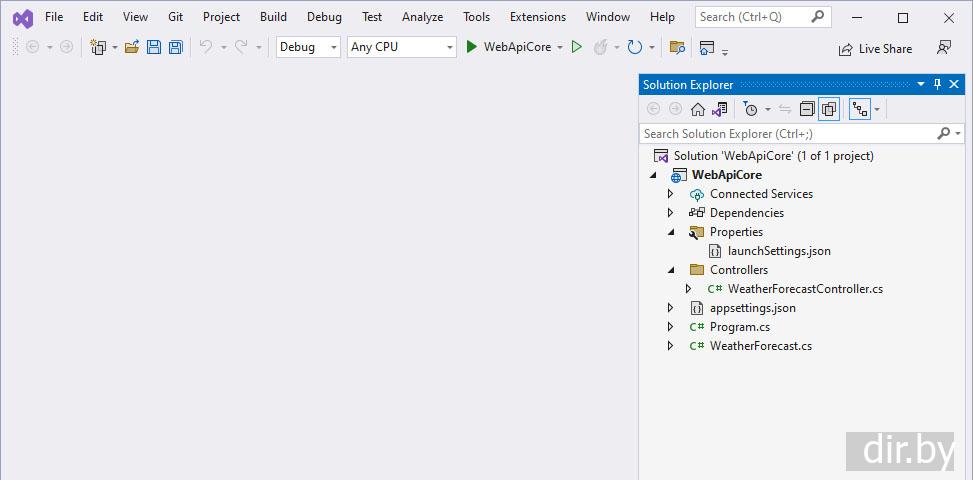Expand the appsettings.json node
Screen dimensions: 973x480
tap(670, 308)
